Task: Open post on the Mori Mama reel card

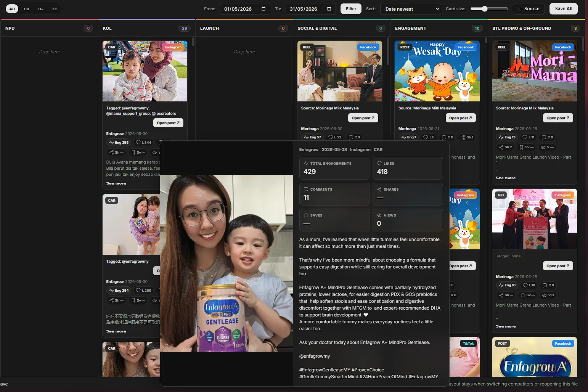Action: (558, 118)
